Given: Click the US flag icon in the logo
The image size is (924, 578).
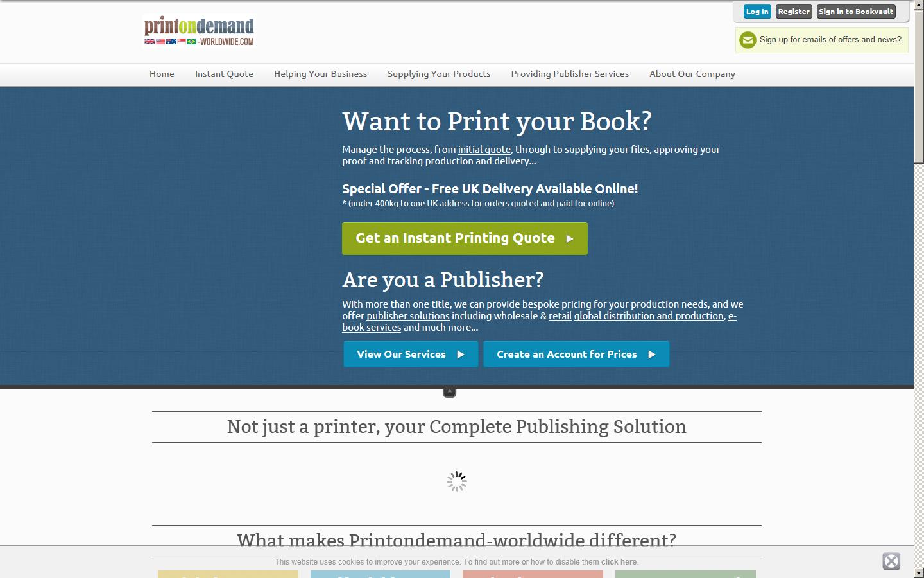Looking at the screenshot, I should click(x=160, y=42).
